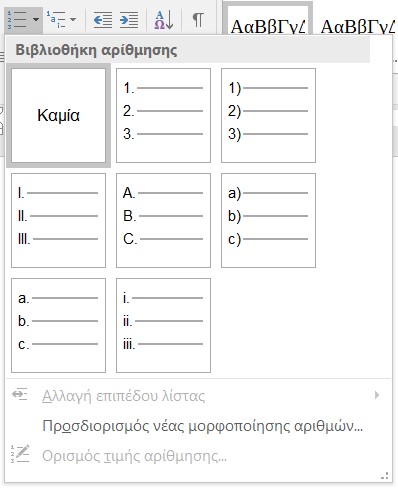Pick the lowercase roman i. ii. iii. format
Screen dimensions: 398x495
tap(163, 325)
